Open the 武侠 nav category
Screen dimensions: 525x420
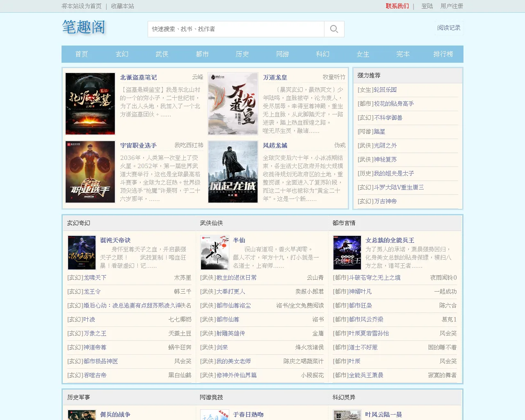(162, 54)
